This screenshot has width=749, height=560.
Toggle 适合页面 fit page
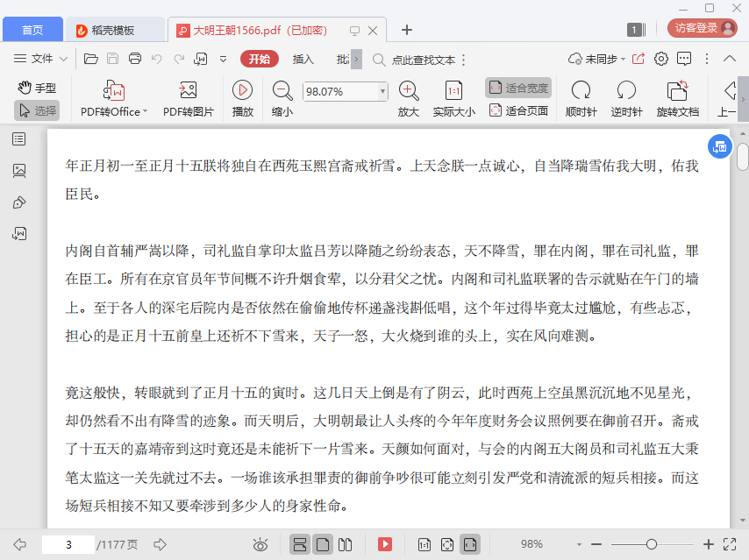tap(518, 110)
